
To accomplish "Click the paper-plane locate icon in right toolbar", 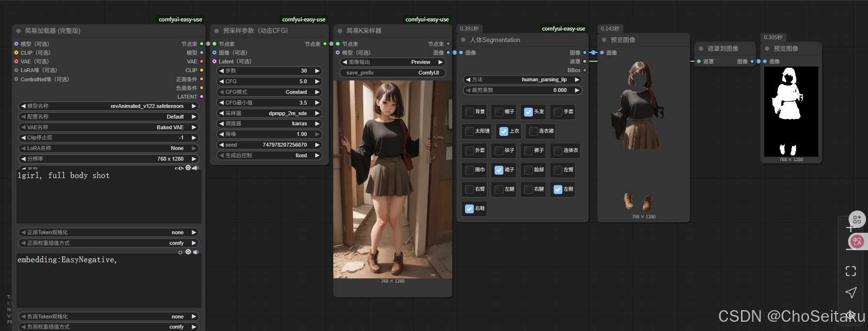I will pyautogui.click(x=851, y=292).
